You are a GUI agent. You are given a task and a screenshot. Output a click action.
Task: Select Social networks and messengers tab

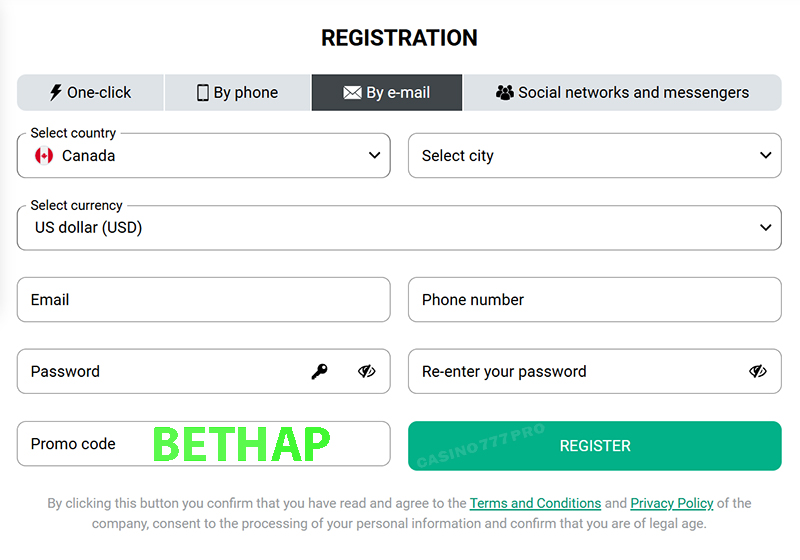click(622, 92)
